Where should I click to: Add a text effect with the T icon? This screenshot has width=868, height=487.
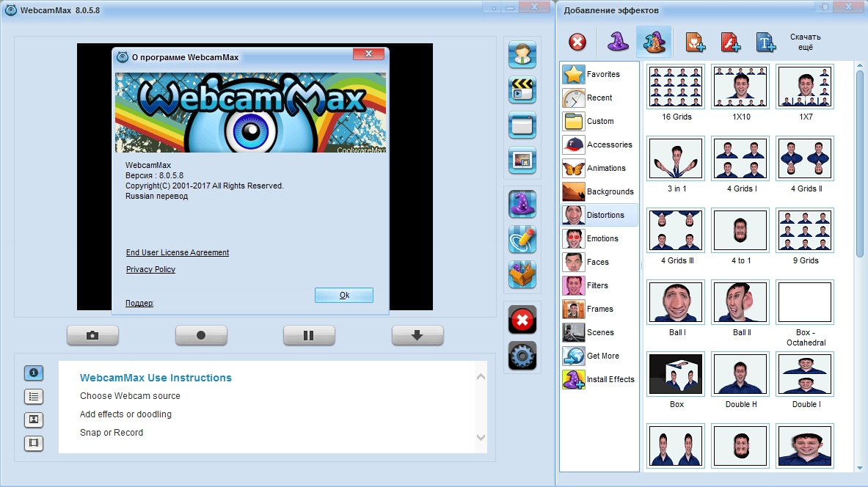click(766, 42)
